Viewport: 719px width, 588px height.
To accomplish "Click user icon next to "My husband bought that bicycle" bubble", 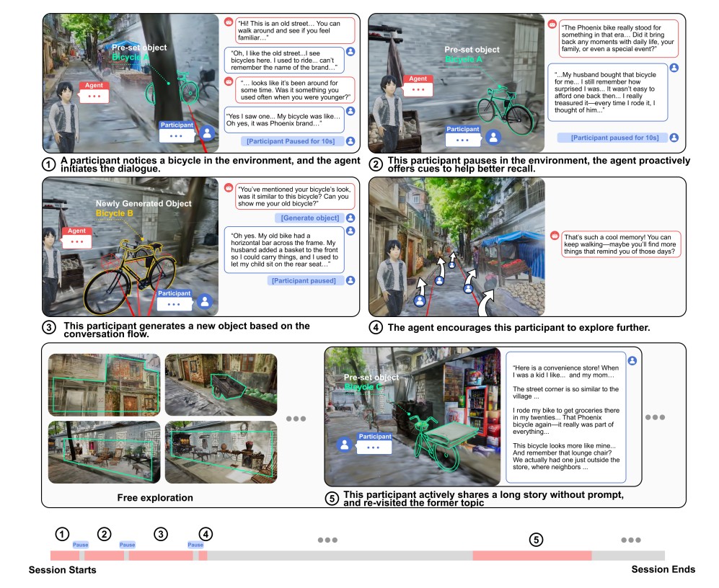I will click(674, 67).
